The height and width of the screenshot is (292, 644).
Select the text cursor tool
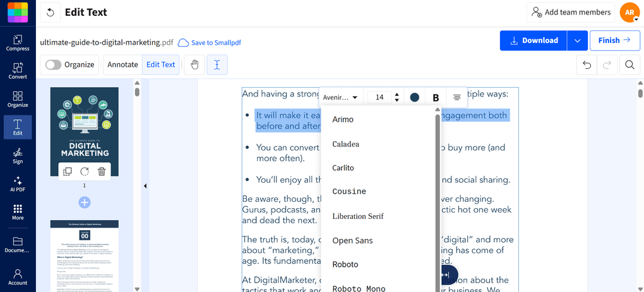pyautogui.click(x=217, y=65)
